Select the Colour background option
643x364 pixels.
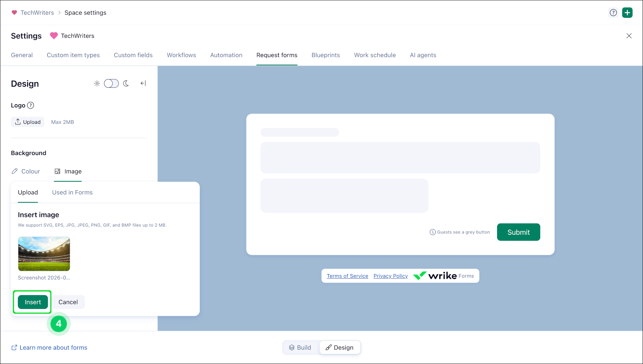26,171
